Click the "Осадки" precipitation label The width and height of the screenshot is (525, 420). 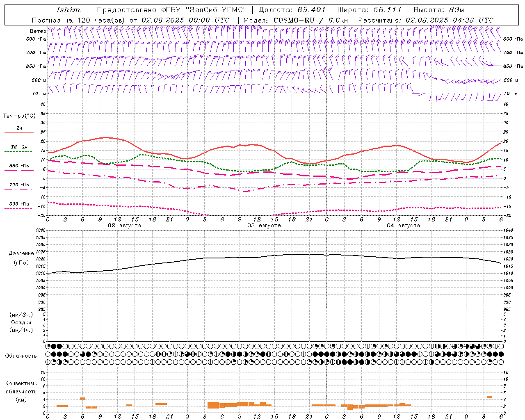tap(21, 322)
